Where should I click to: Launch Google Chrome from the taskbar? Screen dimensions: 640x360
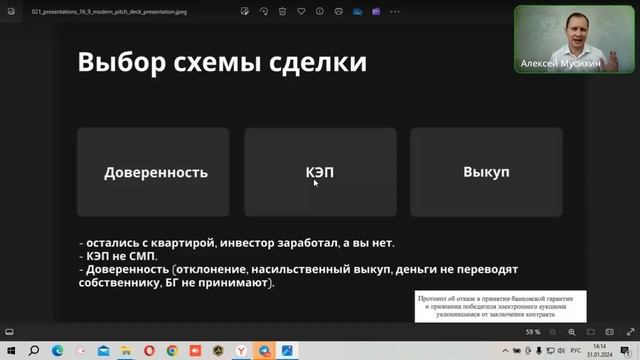coord(172,351)
